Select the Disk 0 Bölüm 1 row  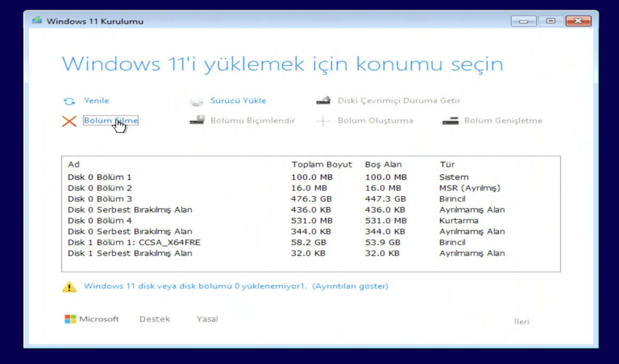click(x=311, y=177)
